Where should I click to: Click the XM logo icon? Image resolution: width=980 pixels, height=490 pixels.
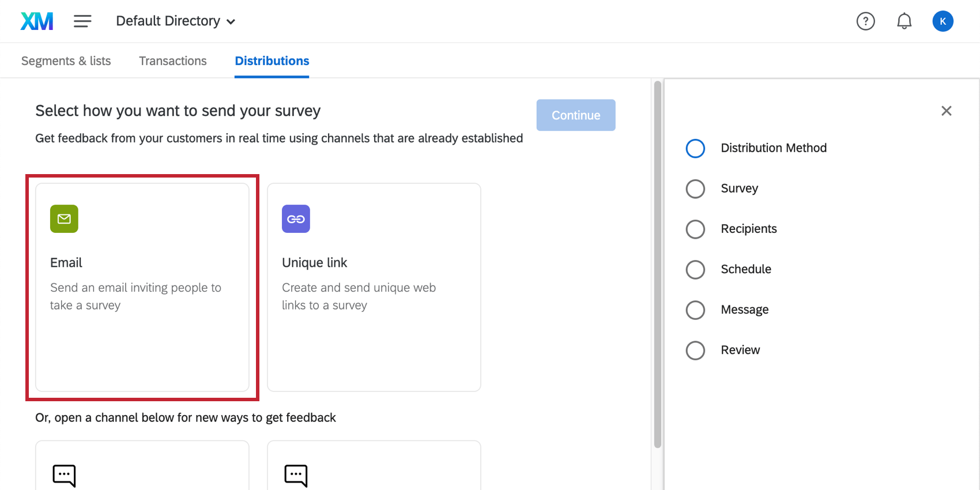tap(37, 21)
